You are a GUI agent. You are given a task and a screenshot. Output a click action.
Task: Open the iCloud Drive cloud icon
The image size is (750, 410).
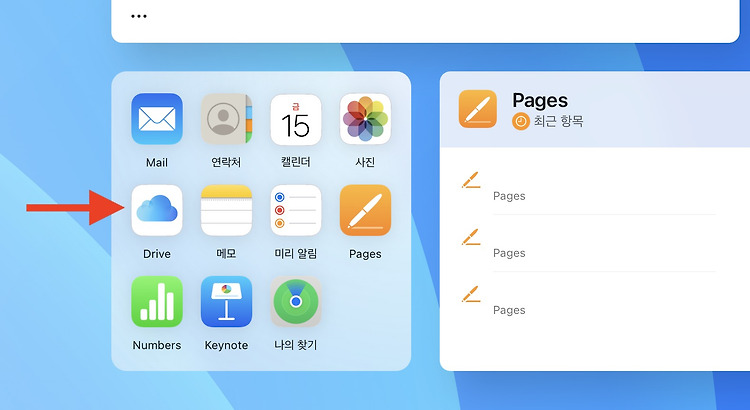(157, 210)
